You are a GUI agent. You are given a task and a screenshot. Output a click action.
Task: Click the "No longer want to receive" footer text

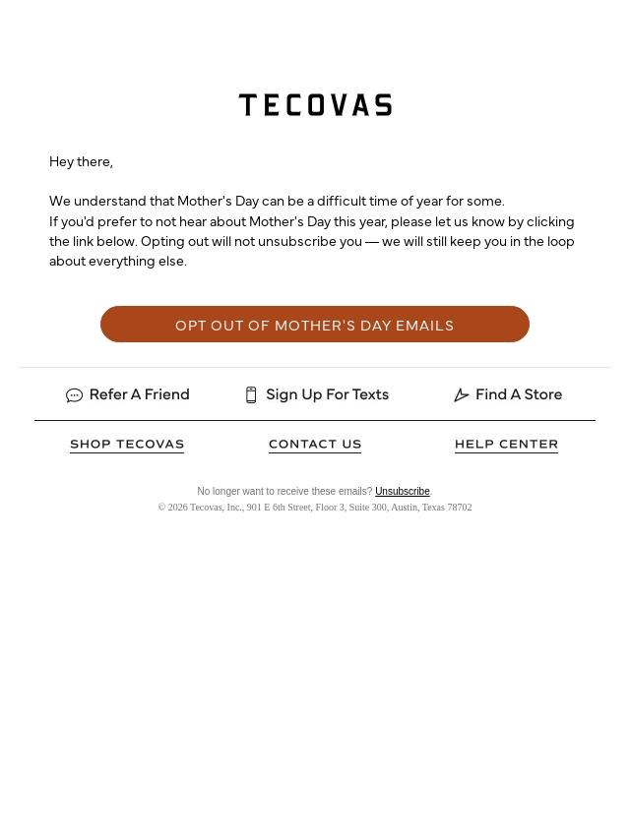tap(284, 492)
